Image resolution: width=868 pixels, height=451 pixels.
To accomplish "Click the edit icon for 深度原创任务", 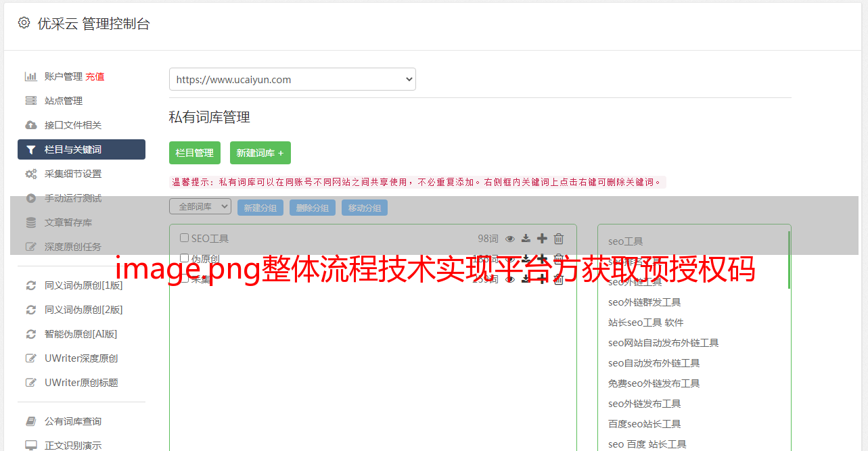I will click(x=31, y=247).
